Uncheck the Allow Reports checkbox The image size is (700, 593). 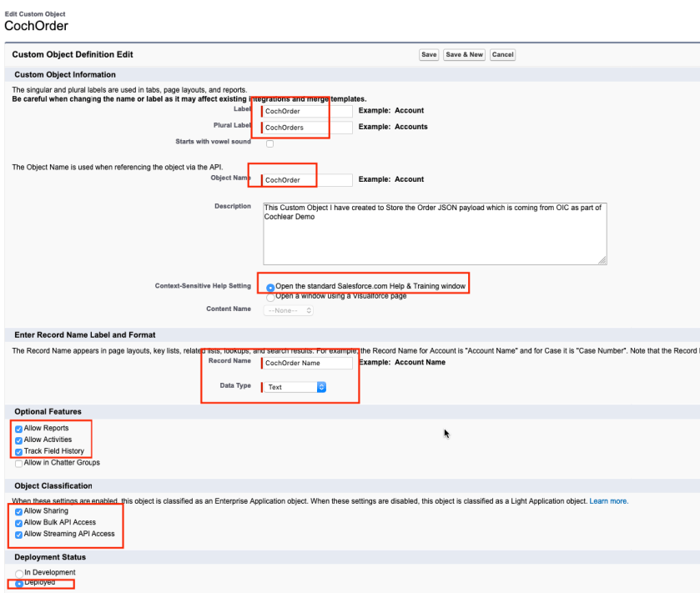click(x=19, y=429)
